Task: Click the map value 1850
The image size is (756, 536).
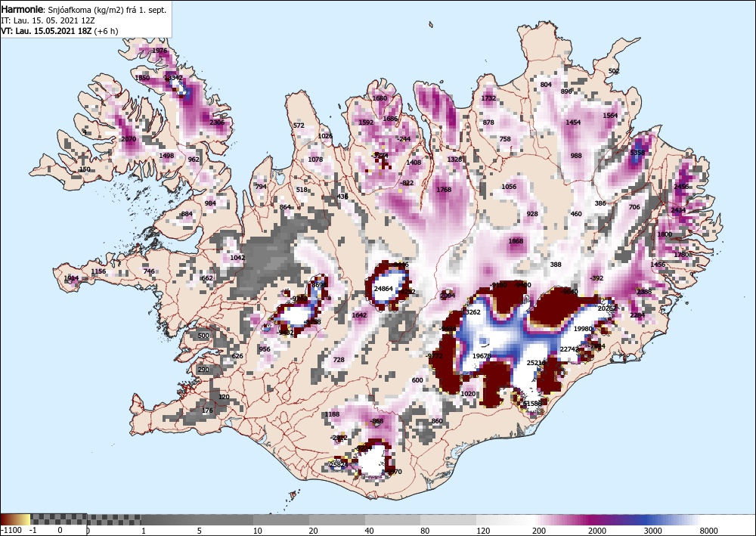Action: click(x=142, y=78)
